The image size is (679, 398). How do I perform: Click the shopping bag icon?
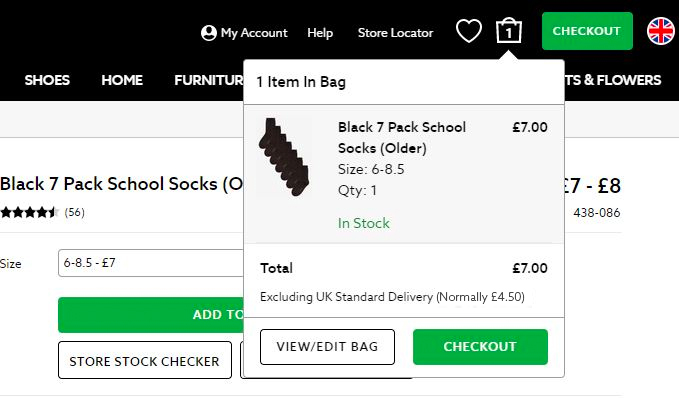click(509, 31)
